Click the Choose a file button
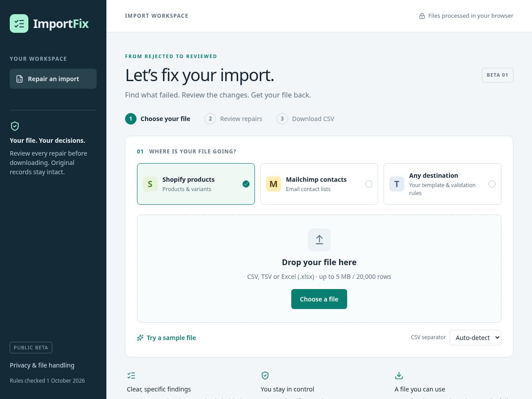The width and height of the screenshot is (532, 399). click(x=319, y=299)
